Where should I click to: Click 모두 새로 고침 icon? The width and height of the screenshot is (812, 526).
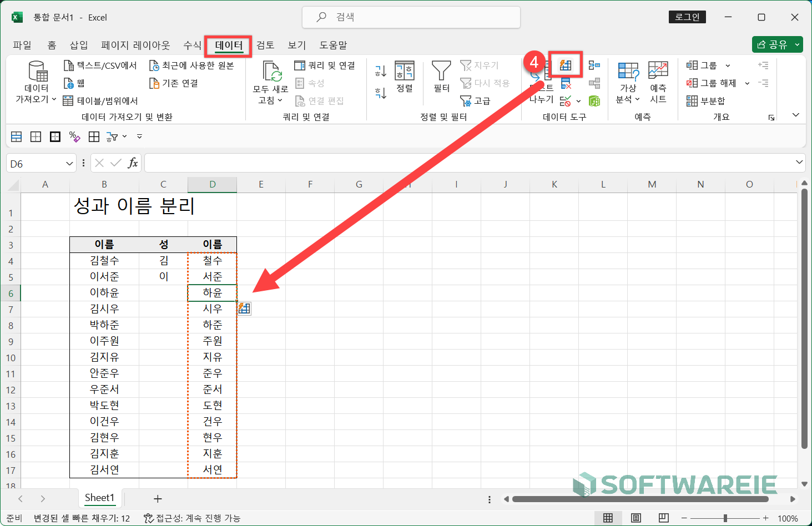(x=272, y=72)
